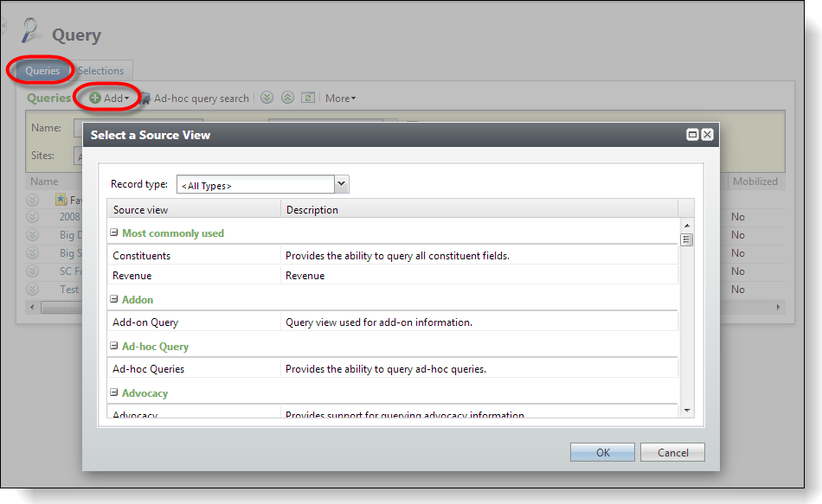822x504 pixels.
Task: Refresh the queries list
Action: point(307,99)
